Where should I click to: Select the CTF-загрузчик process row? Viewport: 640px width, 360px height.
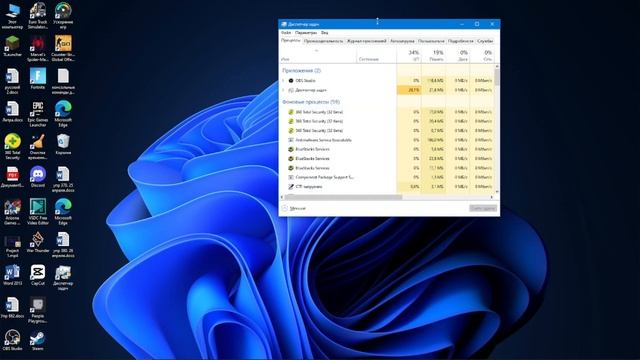[387, 187]
